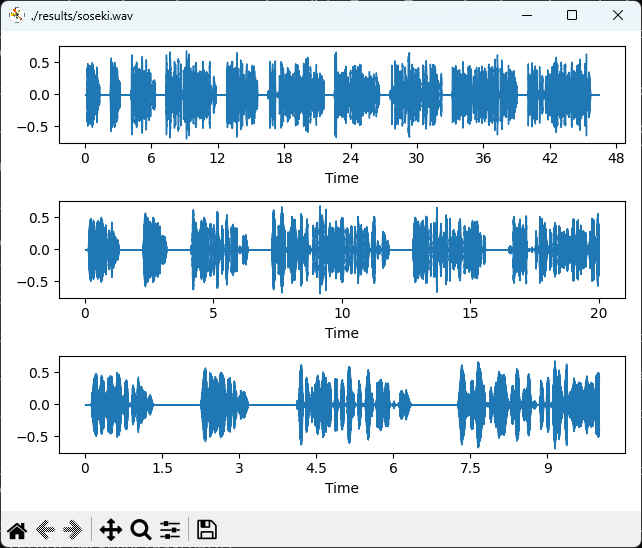Go back to the previous view
This screenshot has width=642, height=548.
(x=46, y=530)
